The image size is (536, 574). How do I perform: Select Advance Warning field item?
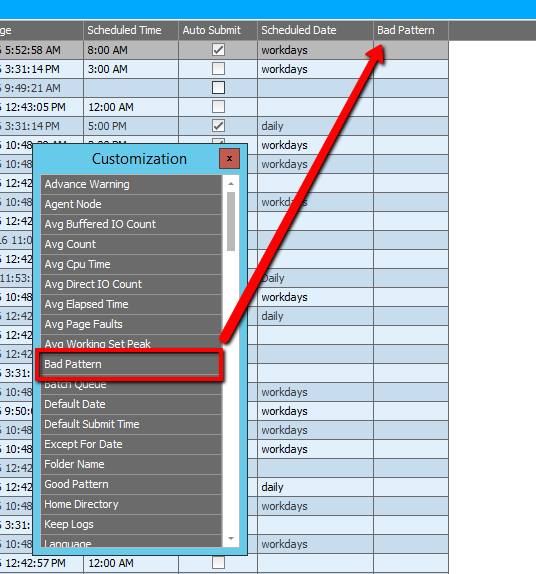click(x=131, y=184)
